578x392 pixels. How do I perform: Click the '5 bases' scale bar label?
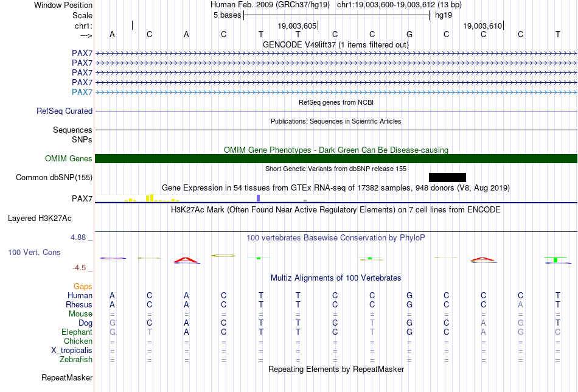227,15
